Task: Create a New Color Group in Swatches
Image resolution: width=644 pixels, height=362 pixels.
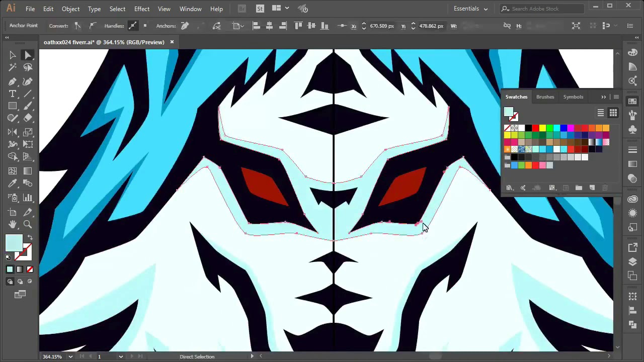Action: point(579,188)
